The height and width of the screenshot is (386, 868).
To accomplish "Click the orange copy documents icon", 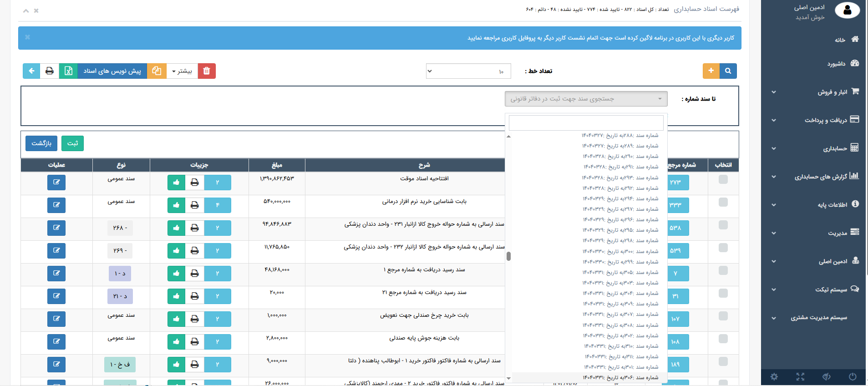I will (x=157, y=71).
